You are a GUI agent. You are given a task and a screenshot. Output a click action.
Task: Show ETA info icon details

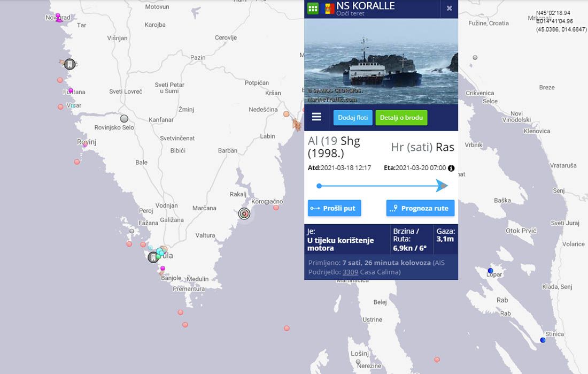pyautogui.click(x=451, y=168)
